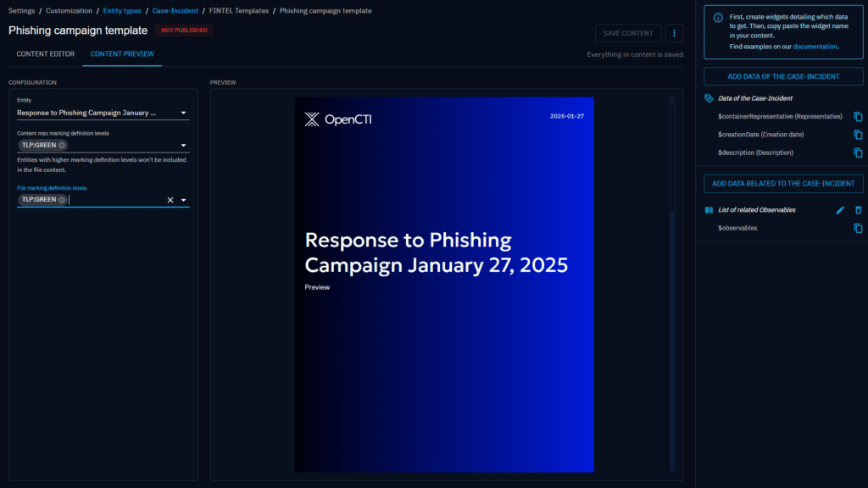Click Add Data Related to the Case-Incident
This screenshot has width=868, height=488.
coord(783,183)
